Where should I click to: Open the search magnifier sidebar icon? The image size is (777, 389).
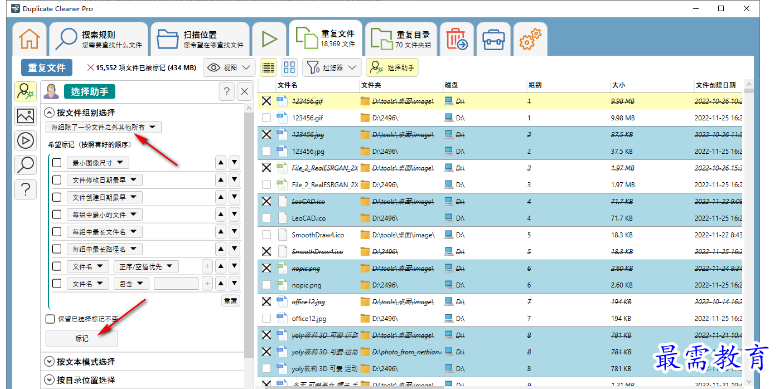point(25,165)
